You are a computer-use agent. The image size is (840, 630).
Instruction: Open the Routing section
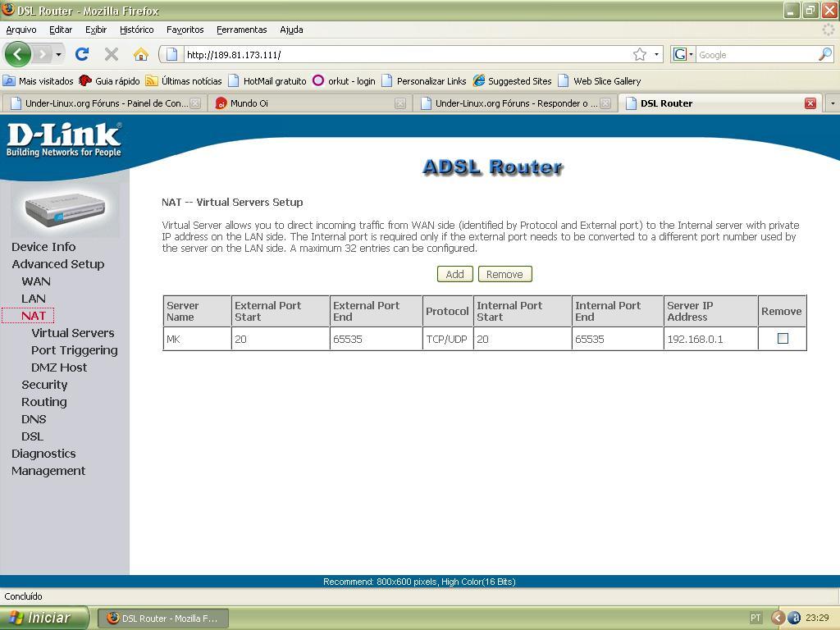(44, 402)
